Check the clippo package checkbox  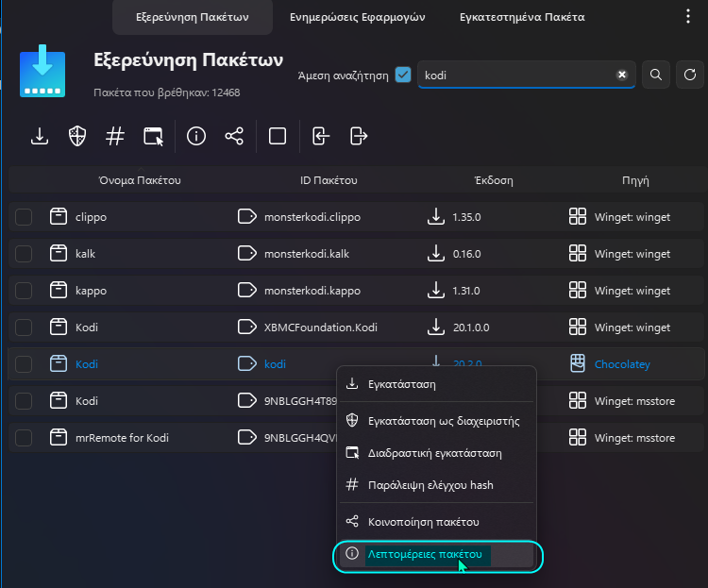pos(24,217)
